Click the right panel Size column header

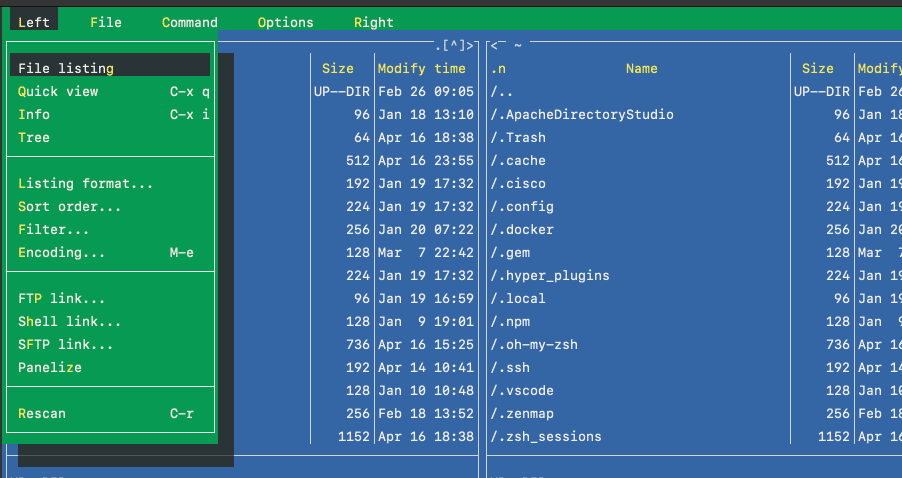point(817,69)
